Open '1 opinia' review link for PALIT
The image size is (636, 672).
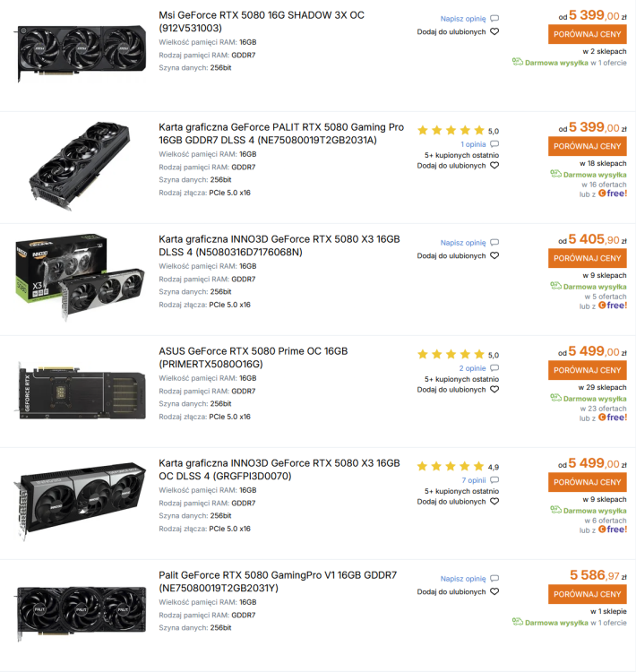(473, 144)
